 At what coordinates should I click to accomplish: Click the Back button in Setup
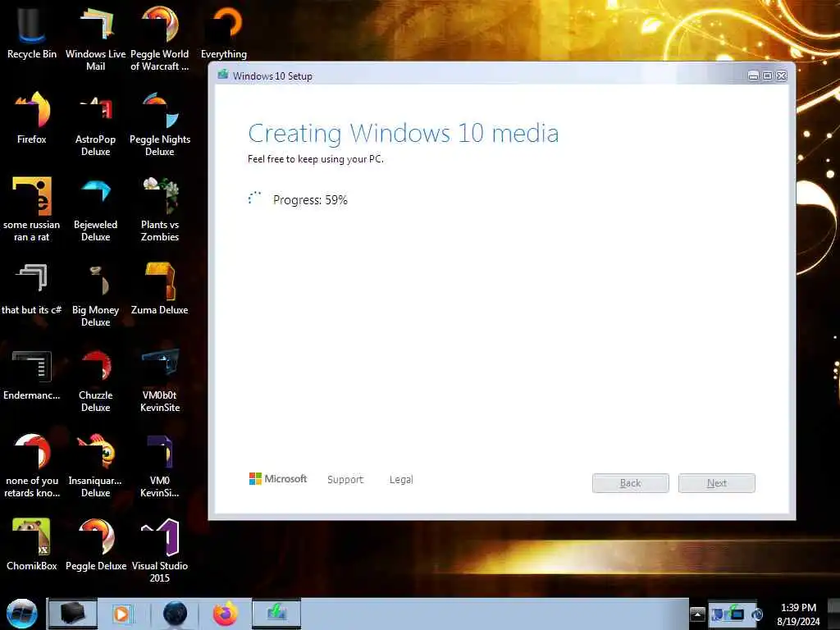pyautogui.click(x=631, y=483)
